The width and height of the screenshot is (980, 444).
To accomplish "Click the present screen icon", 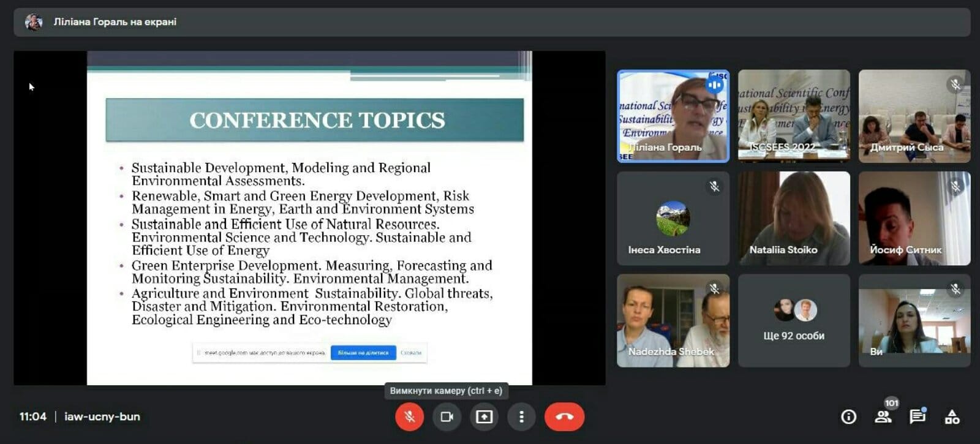I will 484,417.
